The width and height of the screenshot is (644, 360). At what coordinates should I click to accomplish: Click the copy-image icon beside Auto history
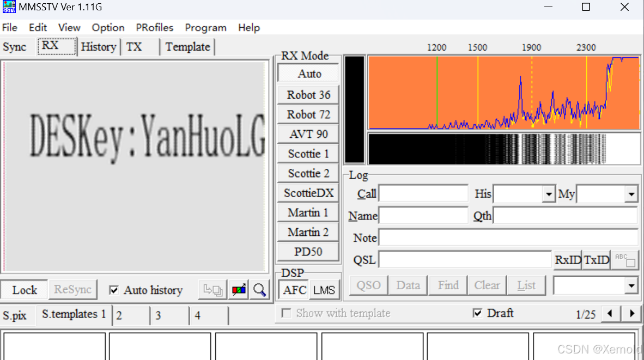(x=212, y=290)
